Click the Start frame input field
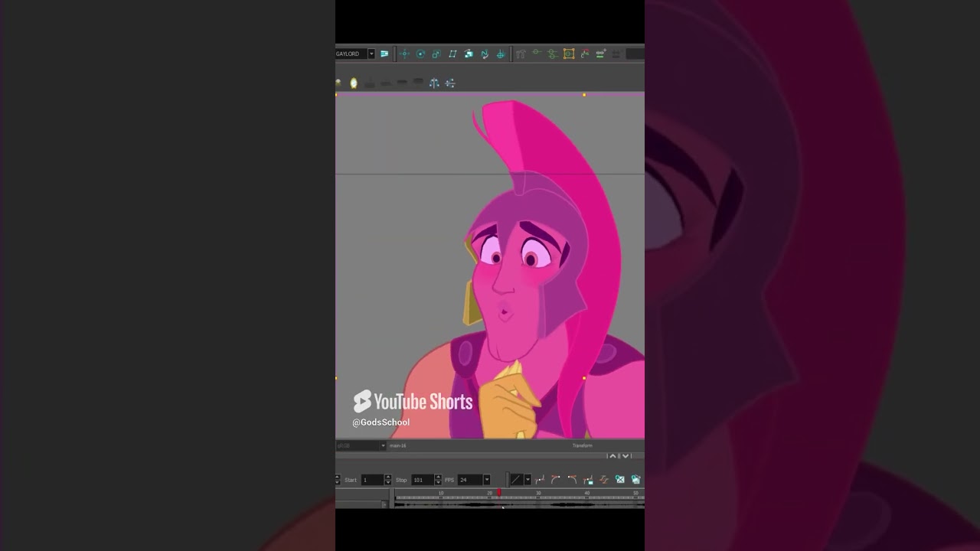 click(372, 480)
